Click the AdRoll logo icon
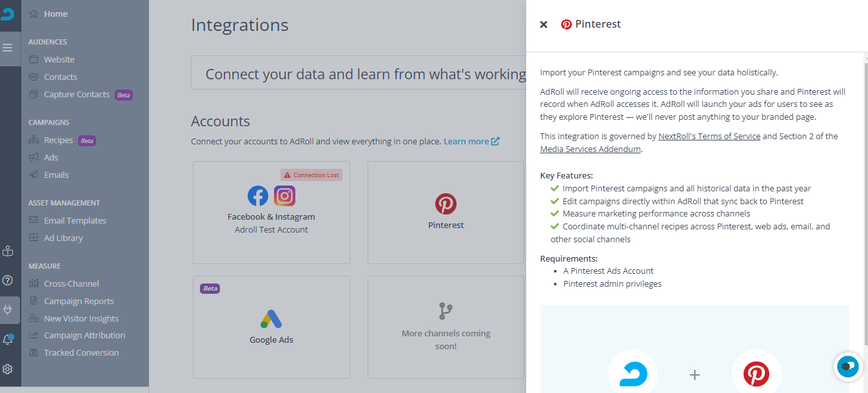Viewport: 868px width, 393px height. coord(8,13)
